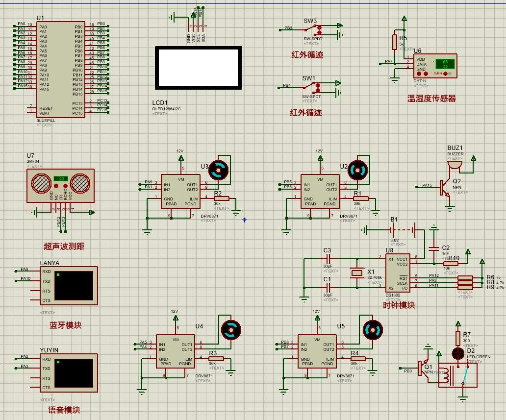506x420 pixels.
Task: Click the X1 crystal oscillator
Action: [x=357, y=273]
